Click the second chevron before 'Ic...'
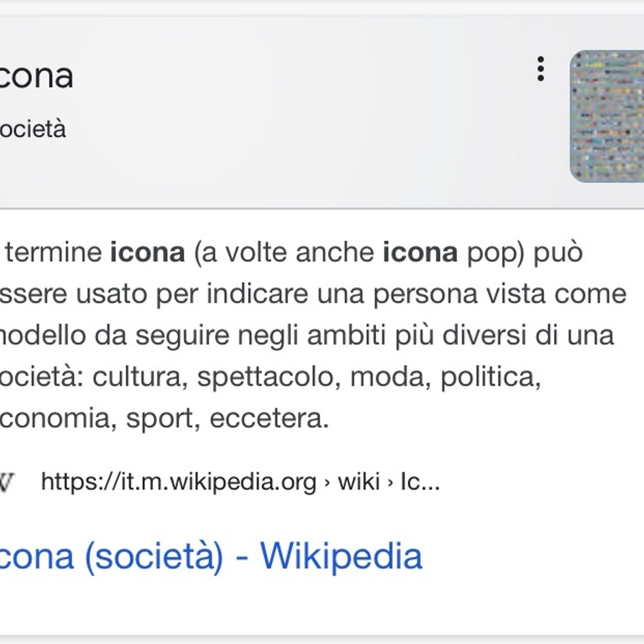This screenshot has height=644, width=644. coord(391,482)
